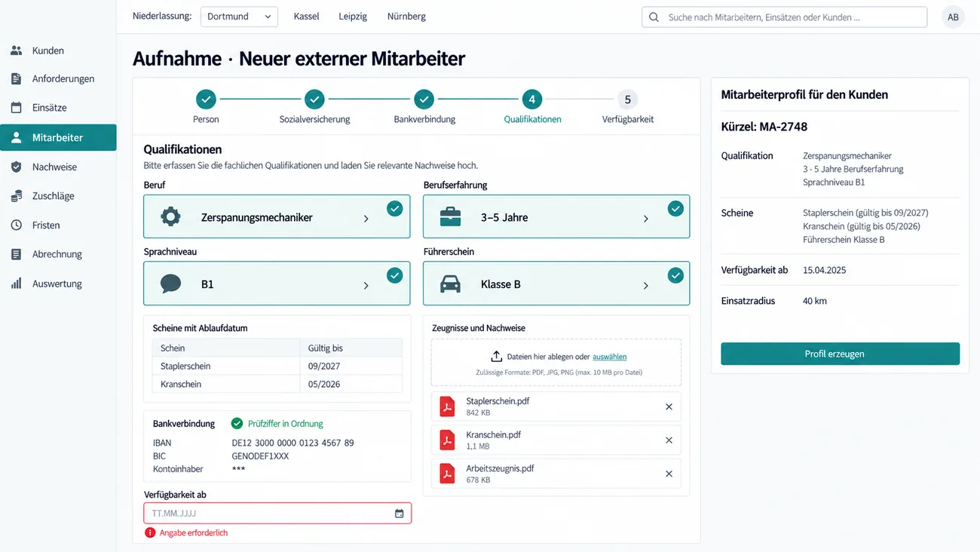Toggle the checkmark on B1 Sprachniveau card
The image size is (980, 552).
click(x=395, y=276)
